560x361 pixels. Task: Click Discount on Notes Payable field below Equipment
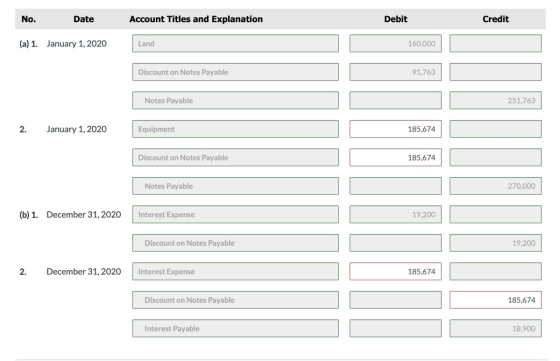pyautogui.click(x=235, y=157)
